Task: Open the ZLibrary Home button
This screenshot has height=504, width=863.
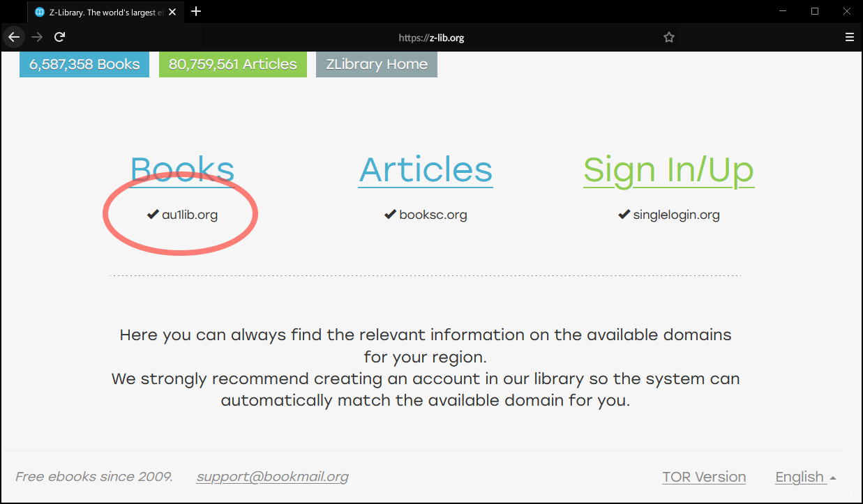Action: click(377, 64)
